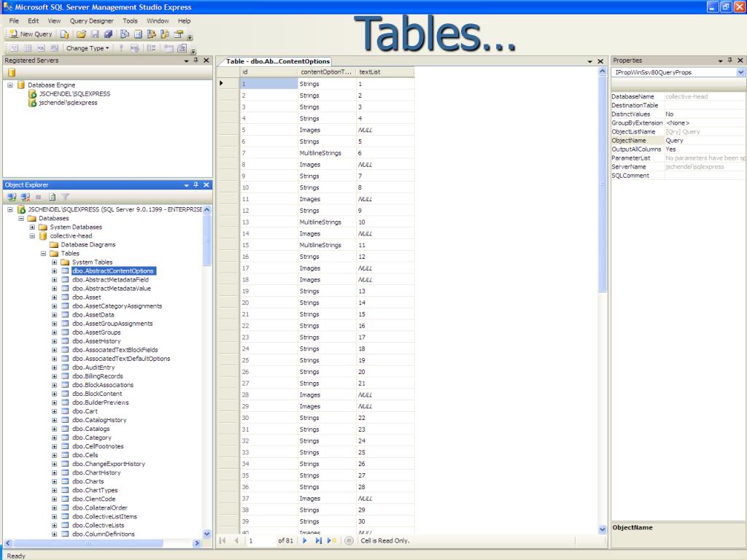Click the Verify SQL Syntax icon
Viewport: 747px width, 560px height.
pyautogui.click(x=135, y=48)
